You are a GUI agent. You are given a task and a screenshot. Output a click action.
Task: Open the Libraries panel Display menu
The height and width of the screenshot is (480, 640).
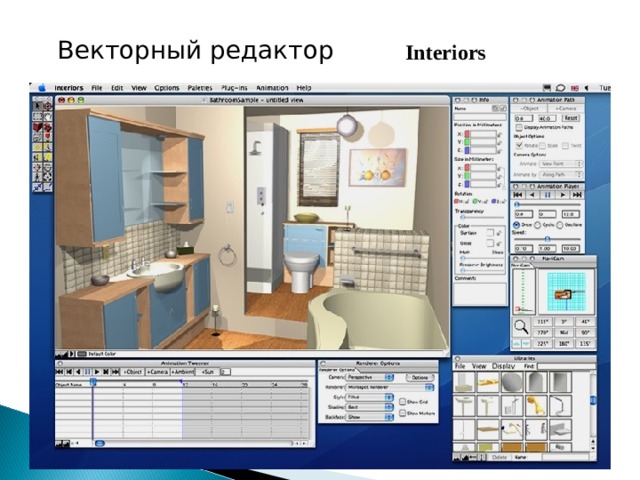click(504, 367)
